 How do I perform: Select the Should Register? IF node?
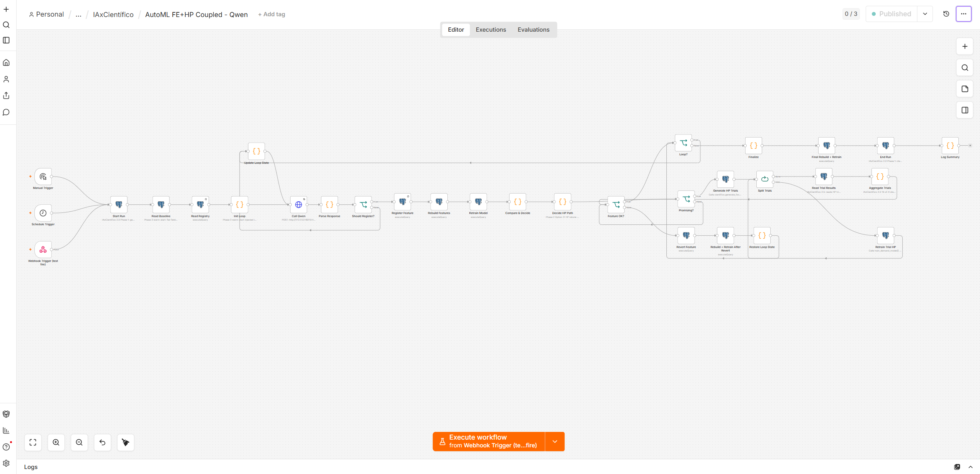(363, 205)
